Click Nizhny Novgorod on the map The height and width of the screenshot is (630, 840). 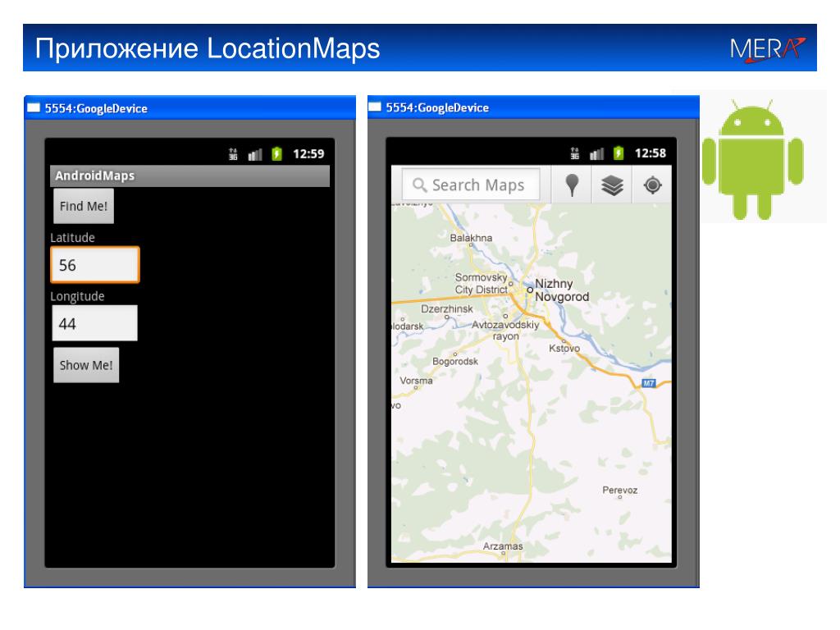point(561,290)
